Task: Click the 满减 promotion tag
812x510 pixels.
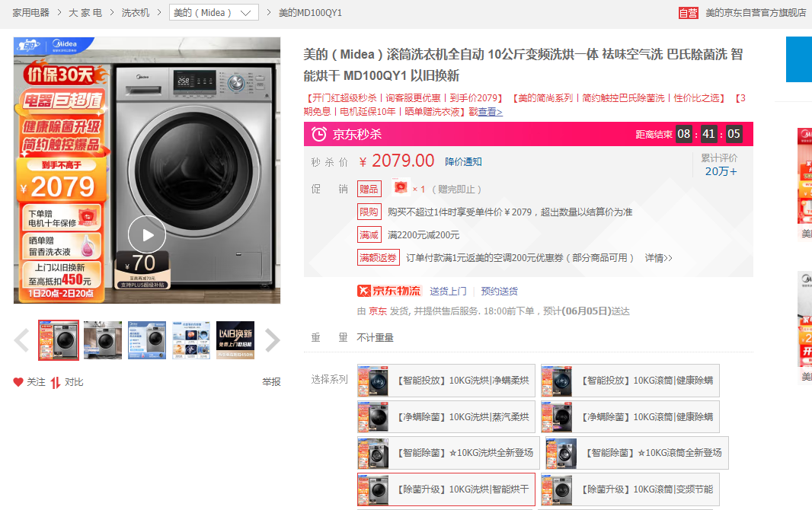Action: [369, 234]
